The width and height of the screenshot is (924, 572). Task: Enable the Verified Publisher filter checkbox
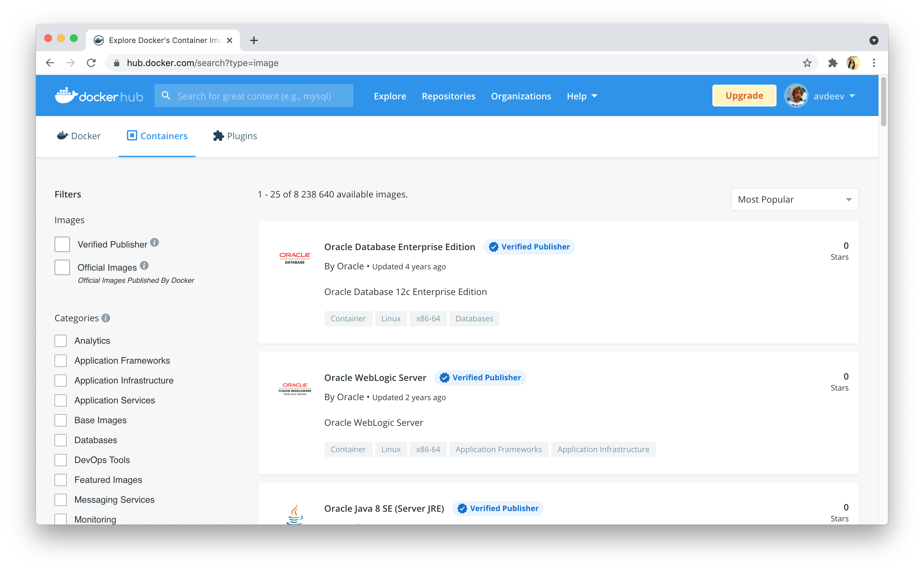[62, 244]
